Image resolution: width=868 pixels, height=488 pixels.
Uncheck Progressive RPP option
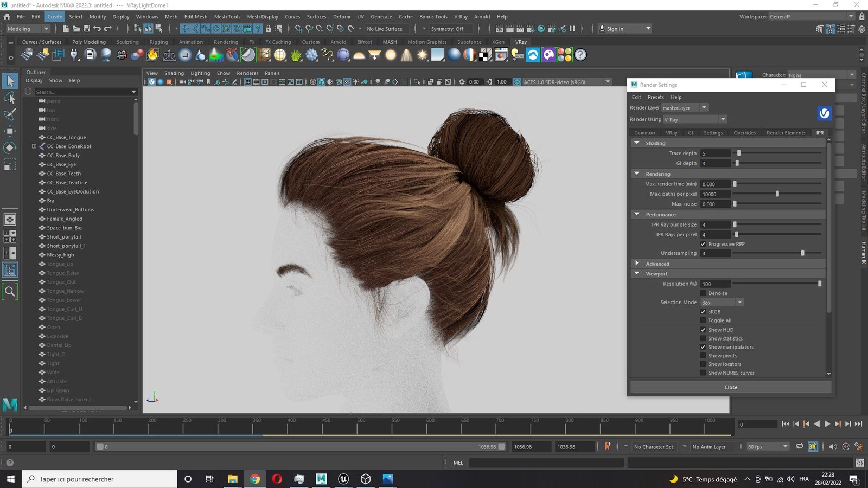[x=703, y=244]
